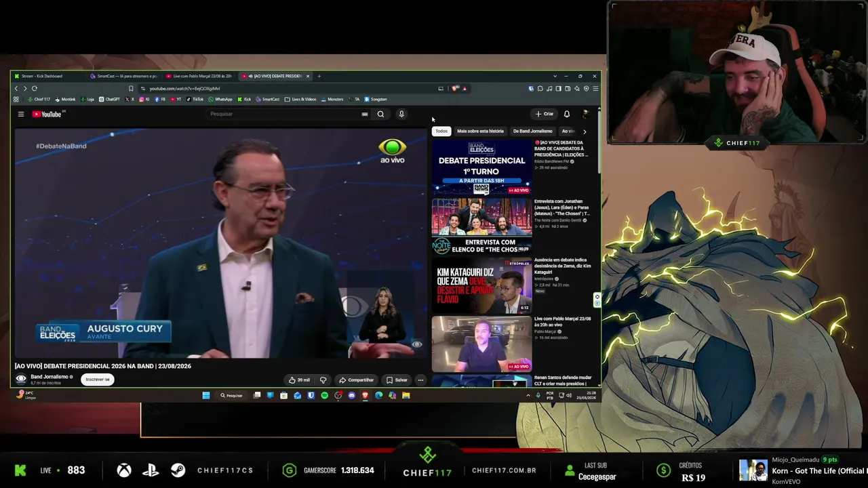This screenshot has height=488, width=868.
Task: Close the active AO VIVO debate tab
Action: [x=308, y=76]
